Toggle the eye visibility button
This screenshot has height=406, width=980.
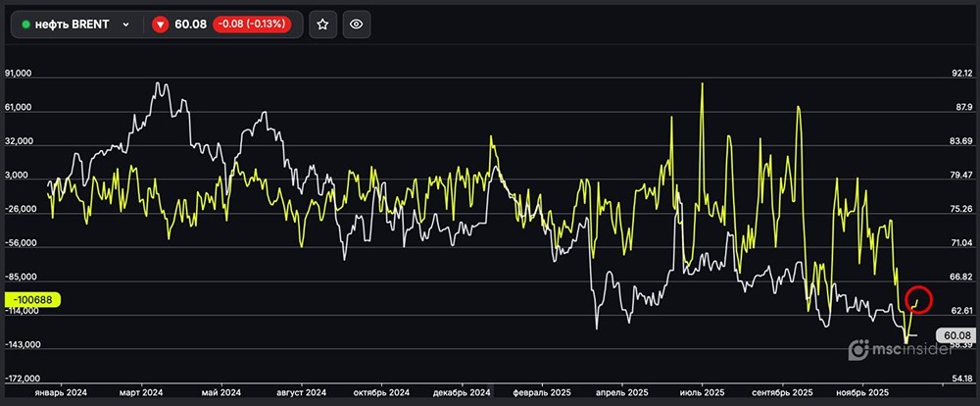click(x=358, y=24)
